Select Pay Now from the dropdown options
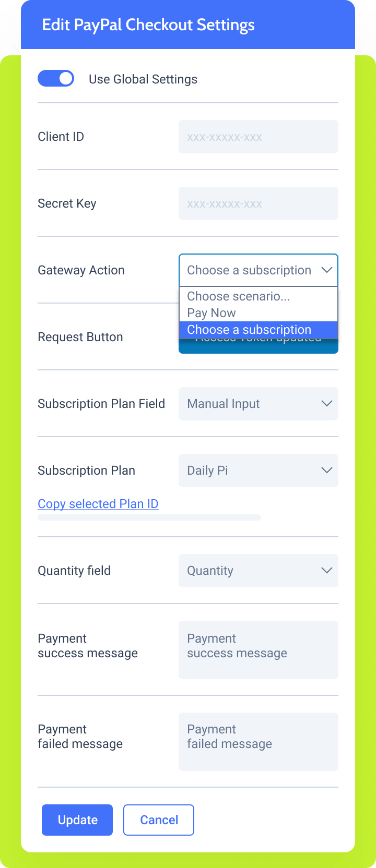Viewport: 376px width, 868px height. (x=211, y=313)
